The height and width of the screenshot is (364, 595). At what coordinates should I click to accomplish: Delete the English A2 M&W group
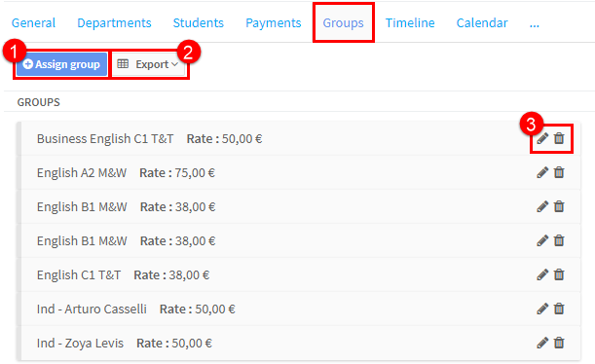pos(559,172)
